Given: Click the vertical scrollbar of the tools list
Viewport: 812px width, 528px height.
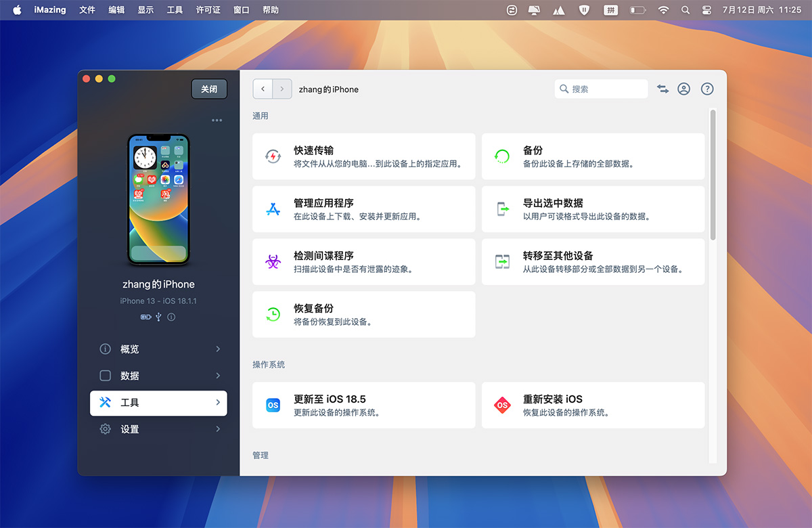Looking at the screenshot, I should point(713,174).
